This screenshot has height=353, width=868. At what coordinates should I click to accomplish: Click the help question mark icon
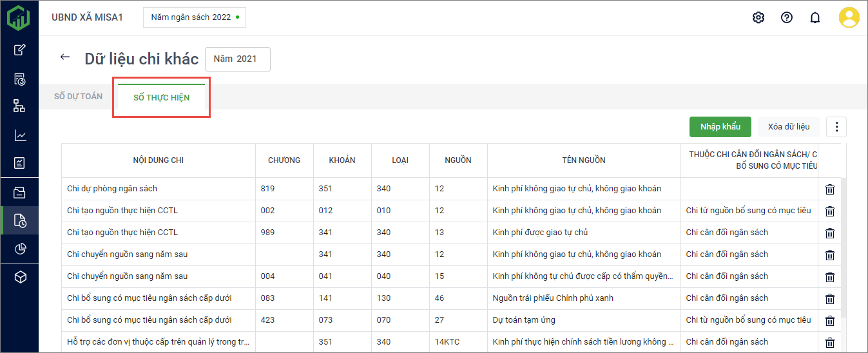(787, 17)
